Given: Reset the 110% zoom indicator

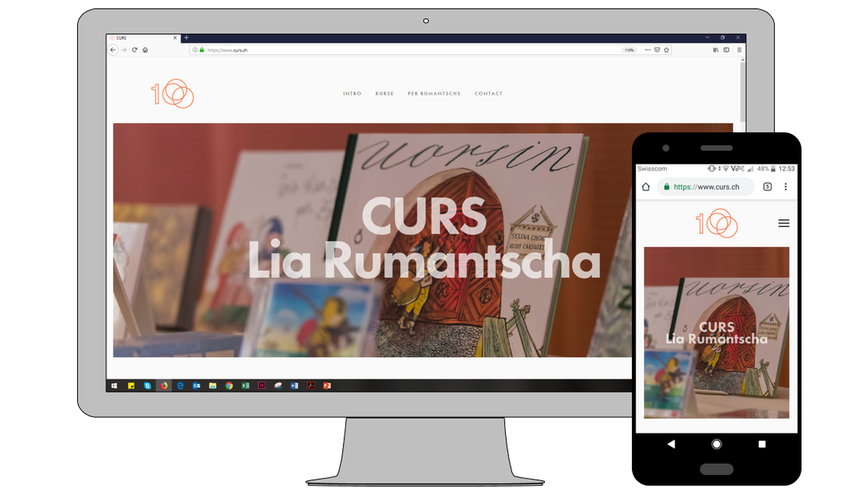Looking at the screenshot, I should click(629, 50).
